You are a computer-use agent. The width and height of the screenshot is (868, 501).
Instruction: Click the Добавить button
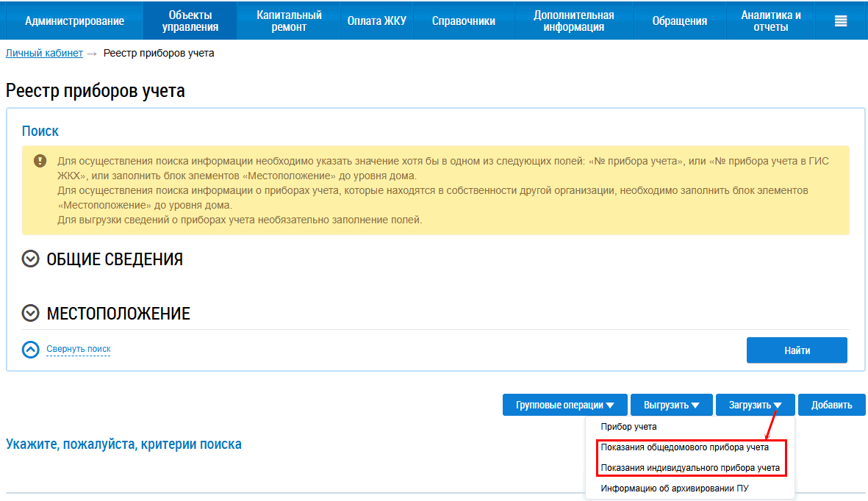831,405
